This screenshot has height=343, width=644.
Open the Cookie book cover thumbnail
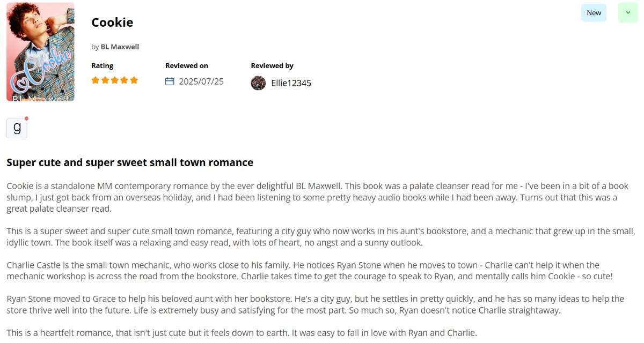pos(40,52)
